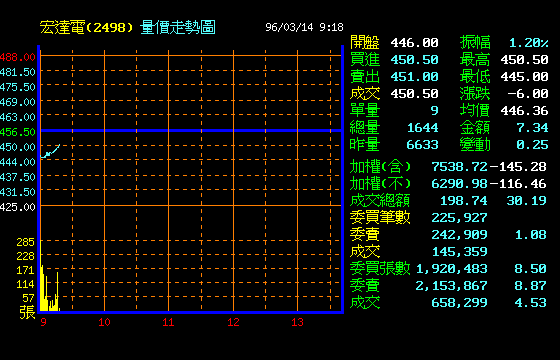Viewport: 560px width, 360px height.
Task: Click the 開盤 opening price 446.00
Action: point(414,43)
